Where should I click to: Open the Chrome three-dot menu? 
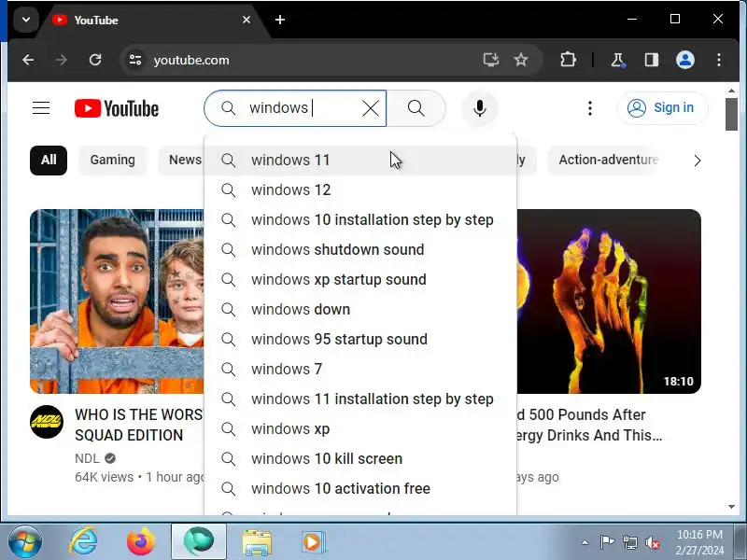tap(719, 60)
